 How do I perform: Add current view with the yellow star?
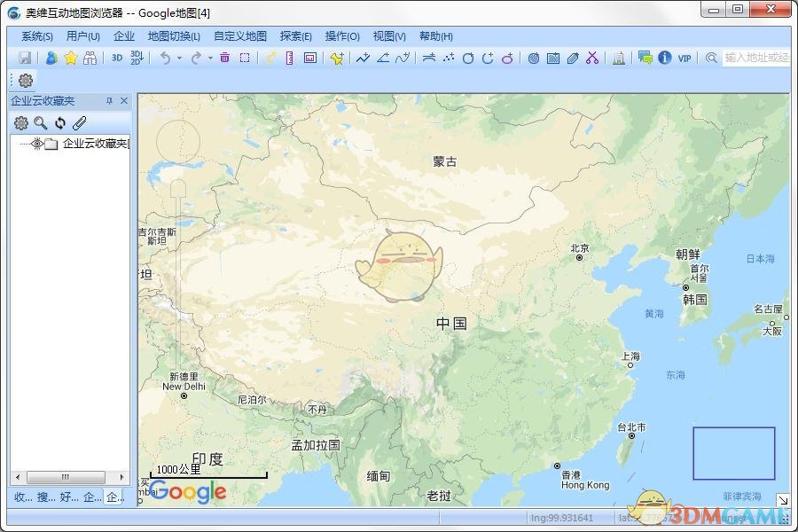point(69,57)
